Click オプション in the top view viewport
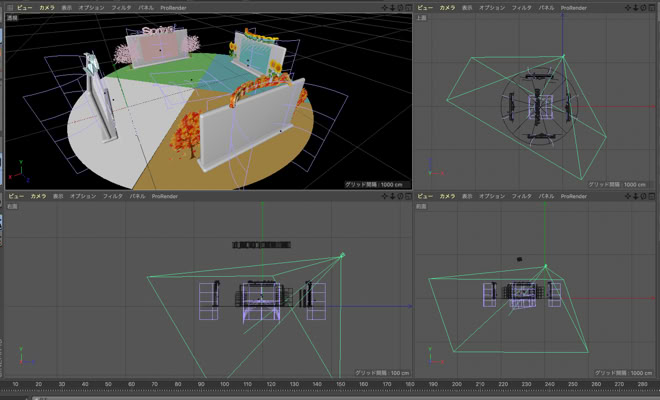Image resolution: width=660 pixels, height=400 pixels. (x=491, y=7)
